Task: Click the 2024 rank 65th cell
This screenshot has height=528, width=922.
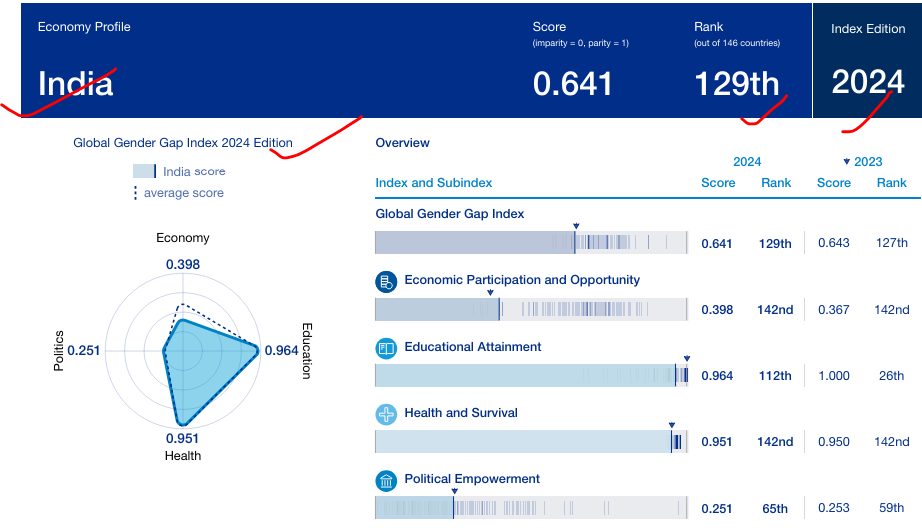Action: click(775, 509)
